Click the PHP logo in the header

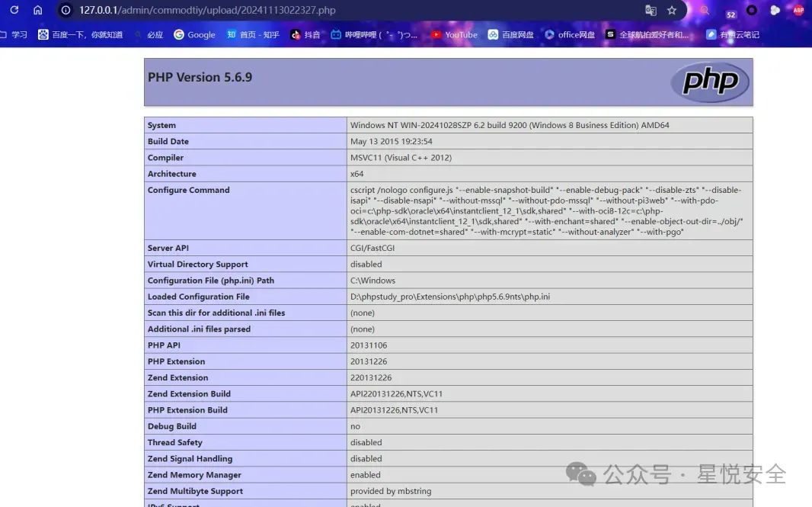(x=710, y=82)
